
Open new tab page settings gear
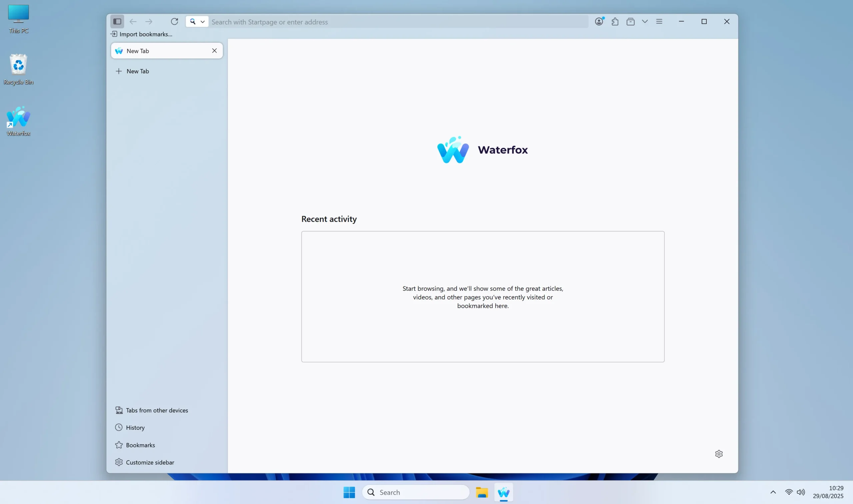pyautogui.click(x=719, y=454)
